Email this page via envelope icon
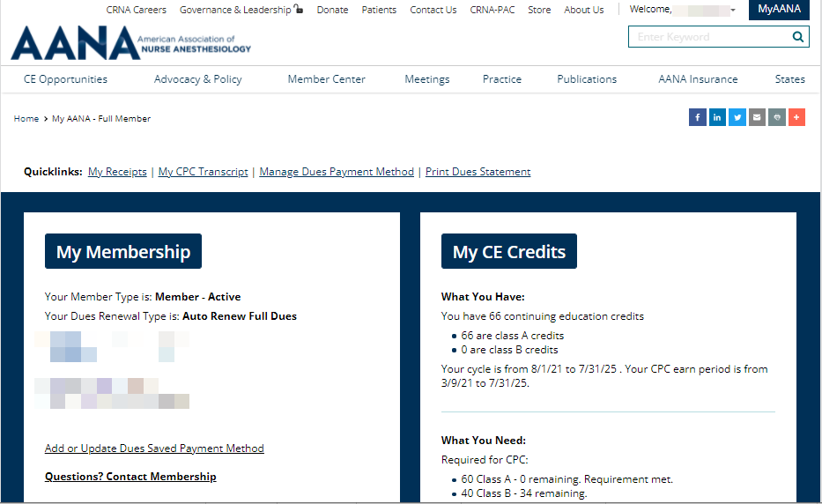 click(x=757, y=117)
